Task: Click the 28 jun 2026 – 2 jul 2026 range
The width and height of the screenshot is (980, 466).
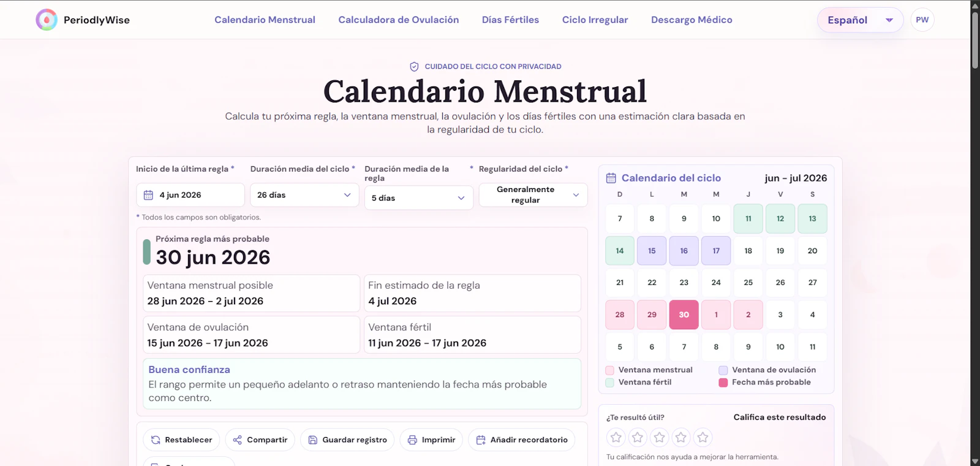Action: 205,301
